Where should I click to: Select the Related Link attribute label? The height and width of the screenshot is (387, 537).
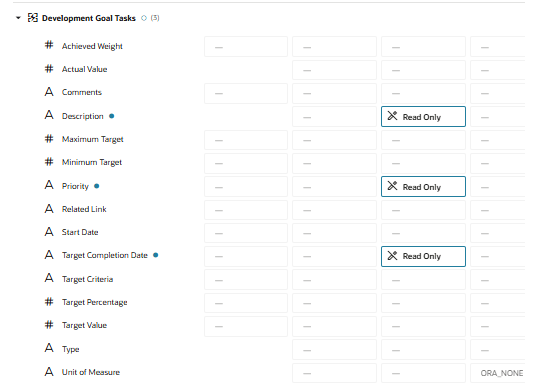[84, 209]
